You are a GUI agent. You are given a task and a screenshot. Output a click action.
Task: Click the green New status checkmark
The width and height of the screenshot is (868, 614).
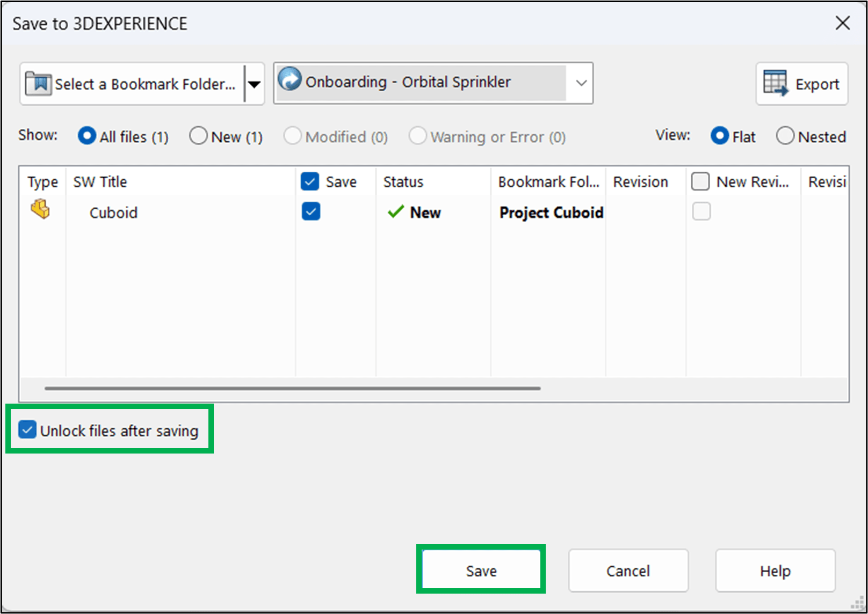coord(395,211)
